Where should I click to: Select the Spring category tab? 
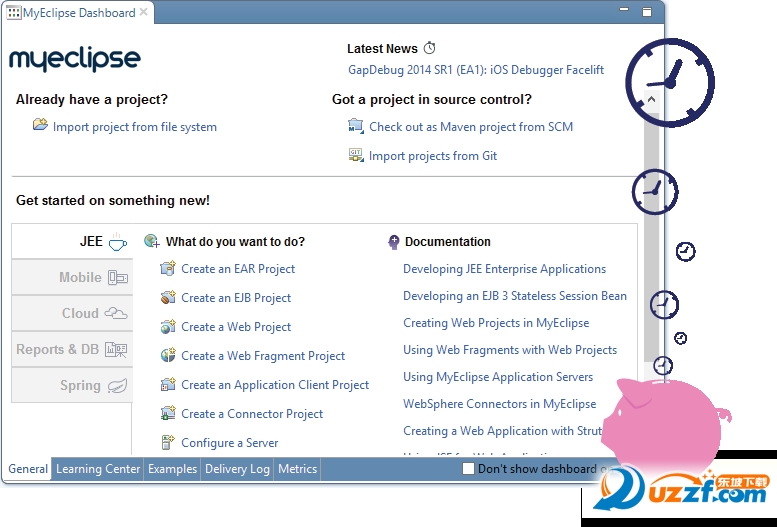[x=72, y=385]
